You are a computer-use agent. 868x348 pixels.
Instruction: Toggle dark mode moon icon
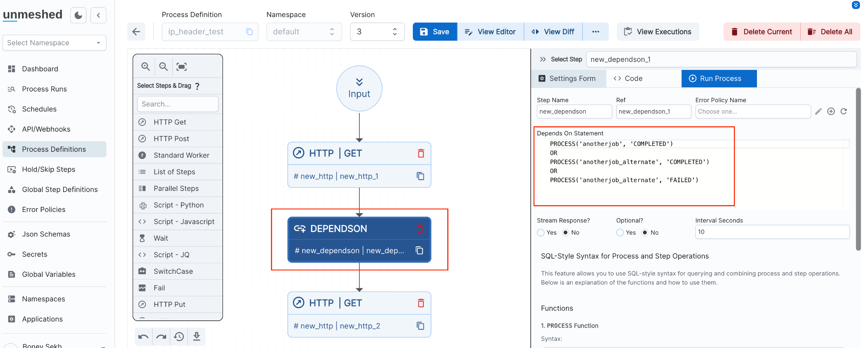point(78,16)
